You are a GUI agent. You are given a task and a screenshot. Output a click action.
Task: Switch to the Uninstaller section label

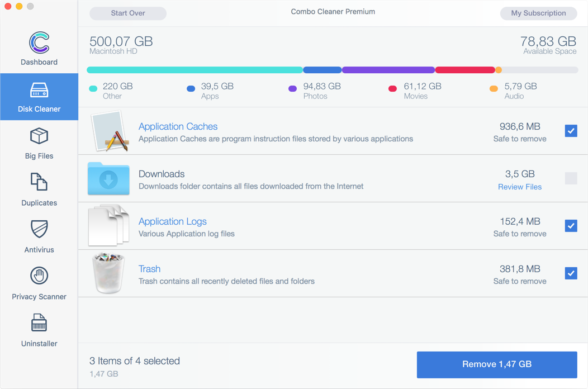tap(39, 344)
